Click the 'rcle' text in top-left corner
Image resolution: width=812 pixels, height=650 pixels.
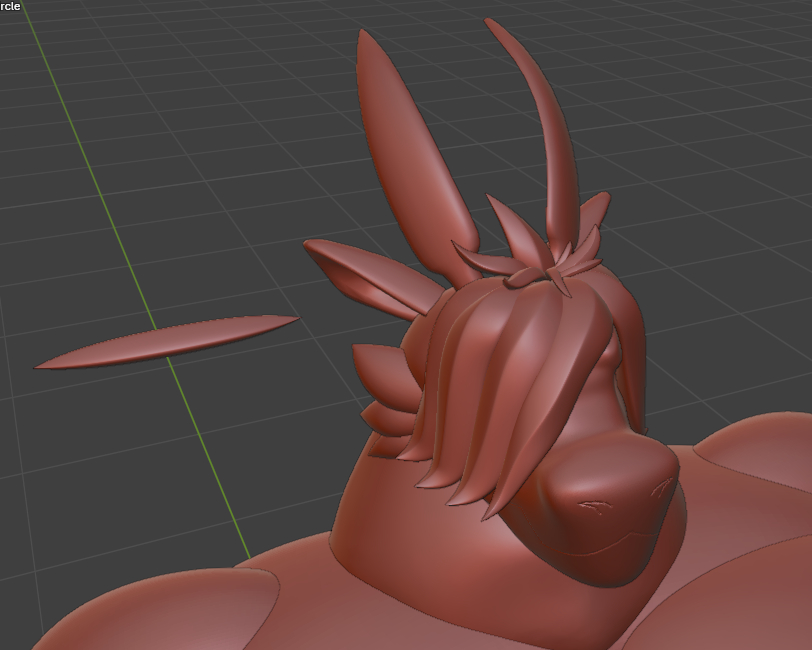10,6
